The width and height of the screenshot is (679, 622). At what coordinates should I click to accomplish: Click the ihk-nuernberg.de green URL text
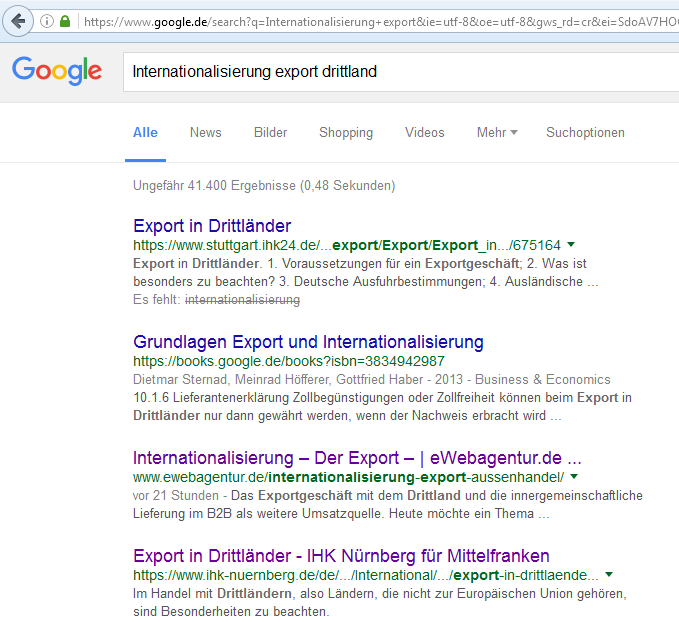click(x=366, y=575)
